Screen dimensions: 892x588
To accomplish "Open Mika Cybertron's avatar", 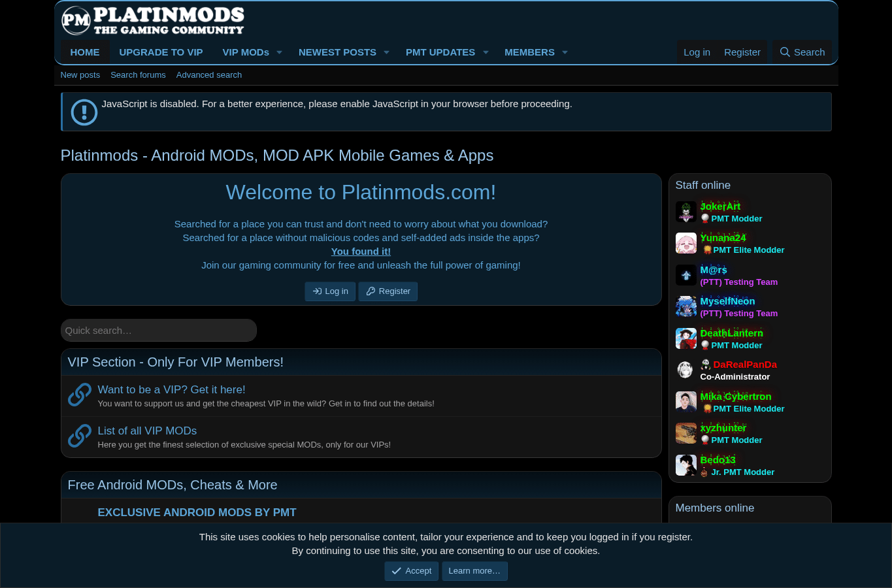I will (x=686, y=402).
